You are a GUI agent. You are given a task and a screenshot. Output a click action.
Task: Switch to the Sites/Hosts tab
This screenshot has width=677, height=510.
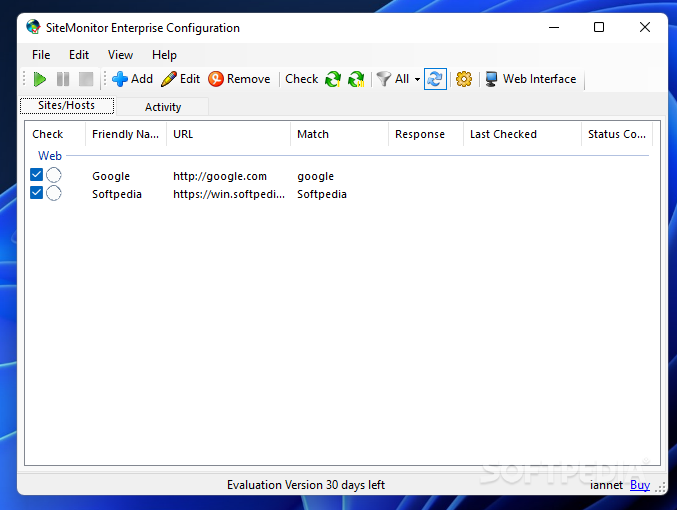[x=67, y=105]
